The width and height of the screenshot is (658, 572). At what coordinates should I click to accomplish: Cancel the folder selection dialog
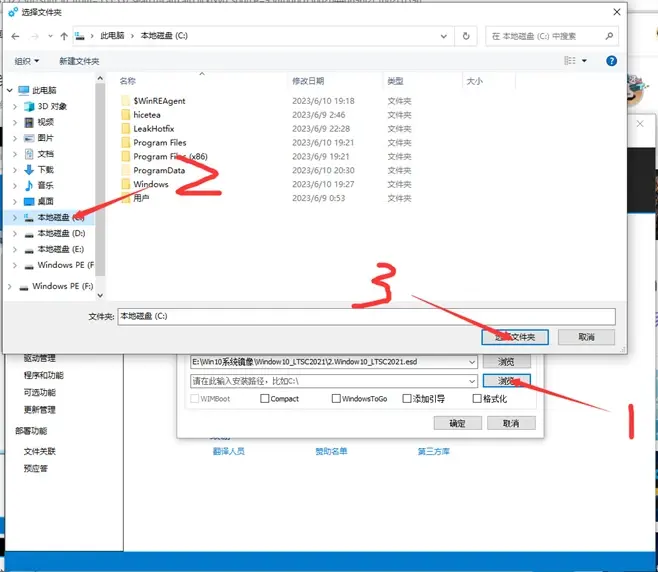[586, 337]
